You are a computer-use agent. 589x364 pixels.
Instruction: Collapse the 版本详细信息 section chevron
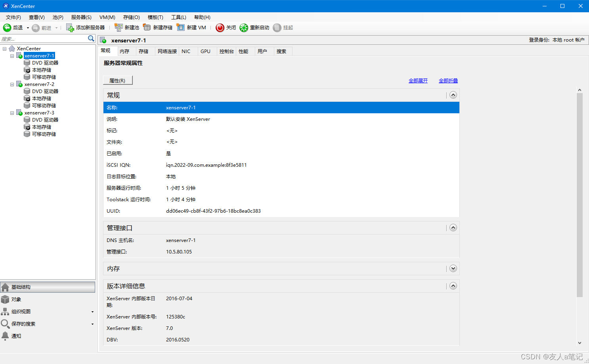tap(453, 286)
